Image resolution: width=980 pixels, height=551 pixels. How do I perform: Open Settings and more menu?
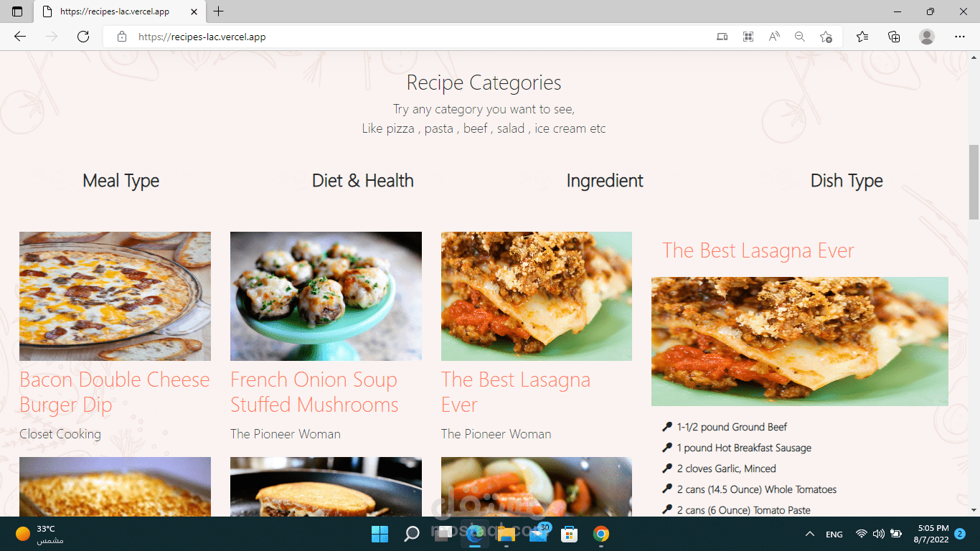tap(960, 37)
